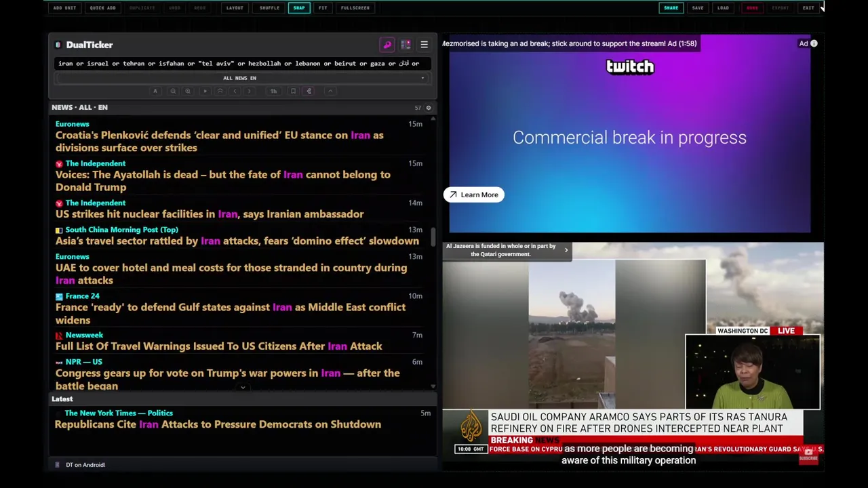Image resolution: width=868 pixels, height=488 pixels.
Task: Click the South China Morning Post icon
Action: tap(59, 230)
